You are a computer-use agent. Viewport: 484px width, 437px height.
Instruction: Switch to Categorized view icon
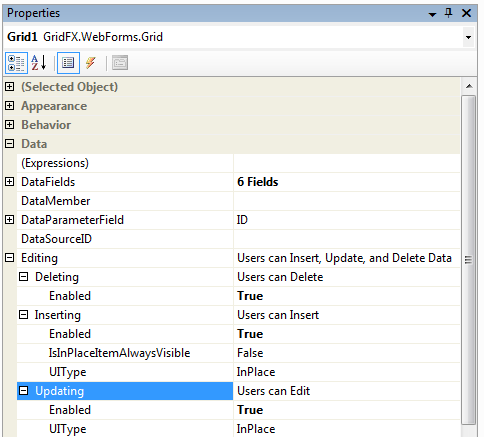point(16,63)
